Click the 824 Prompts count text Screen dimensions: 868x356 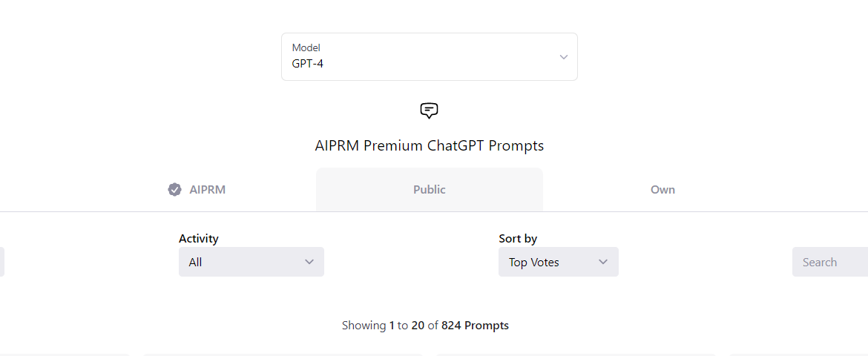click(475, 326)
